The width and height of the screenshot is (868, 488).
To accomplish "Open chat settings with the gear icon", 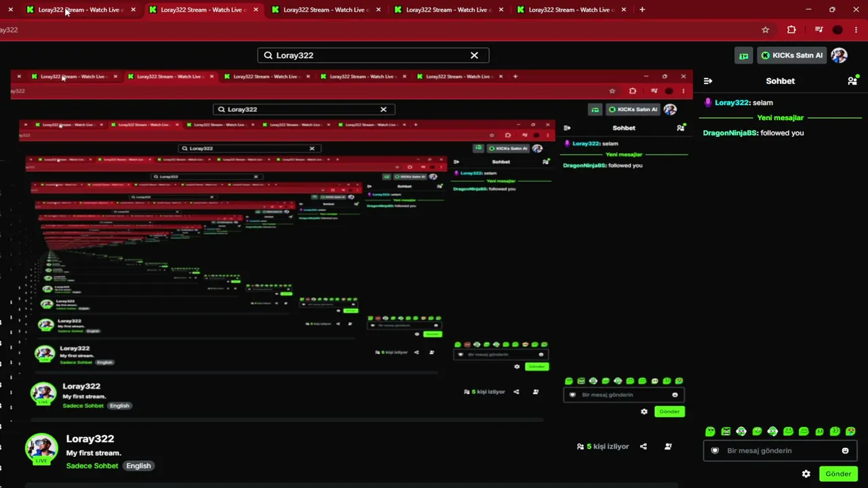I will click(806, 474).
